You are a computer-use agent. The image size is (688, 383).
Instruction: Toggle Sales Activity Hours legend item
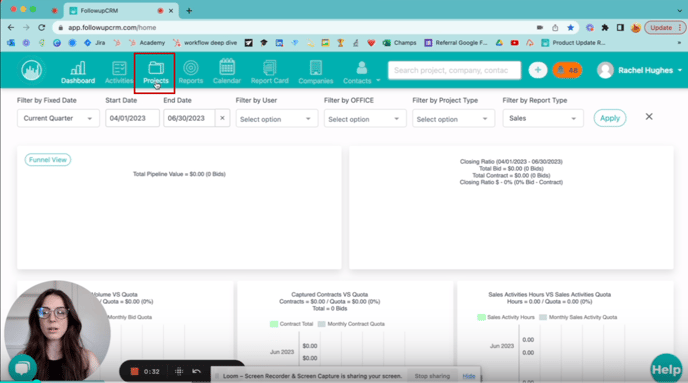(x=506, y=317)
